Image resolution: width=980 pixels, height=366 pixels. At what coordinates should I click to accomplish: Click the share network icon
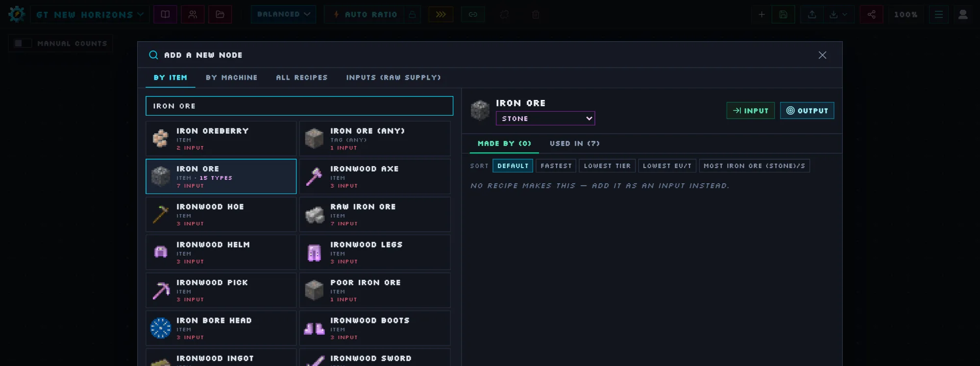point(871,14)
